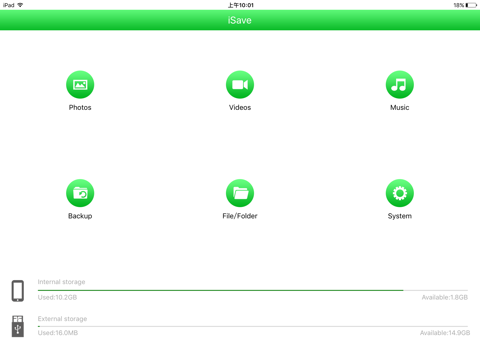Click the iSave title in header
This screenshot has height=360, width=480.
tap(240, 20)
